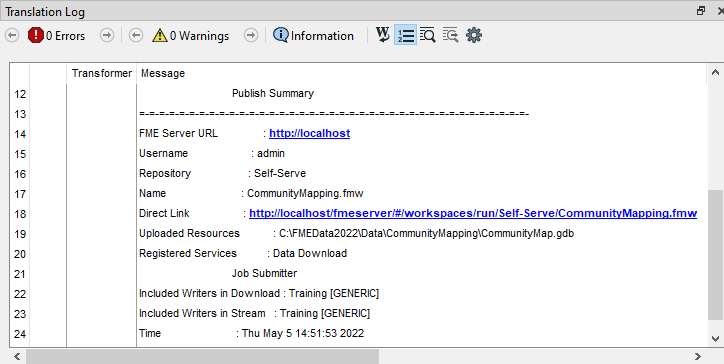The height and width of the screenshot is (364, 724).
Task: Select the Uploaded Resources CommunityMap.gdb line
Action: click(356, 234)
